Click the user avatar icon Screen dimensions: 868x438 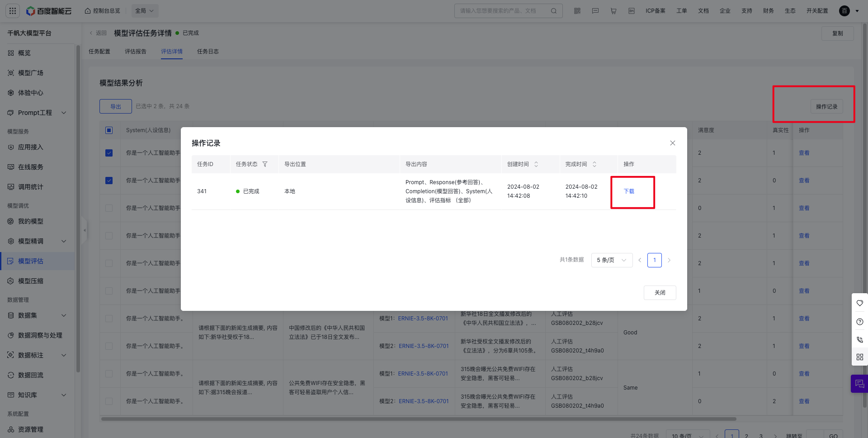[844, 11]
